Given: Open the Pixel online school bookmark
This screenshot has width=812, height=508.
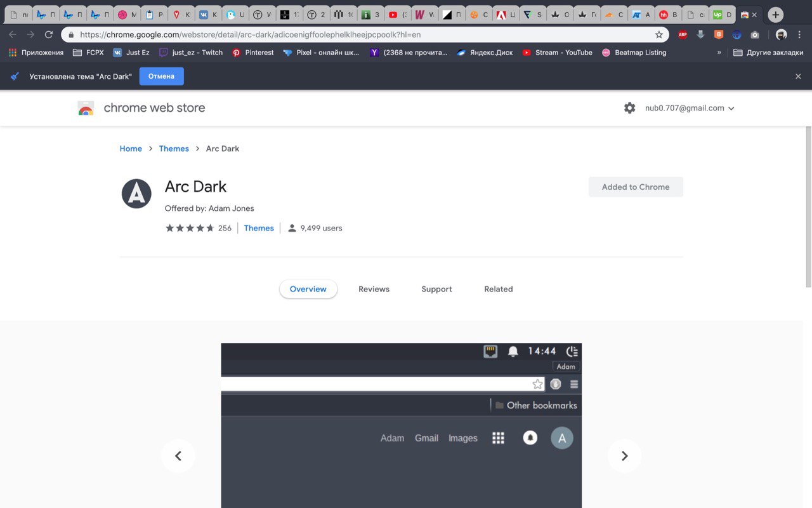Looking at the screenshot, I should click(321, 53).
